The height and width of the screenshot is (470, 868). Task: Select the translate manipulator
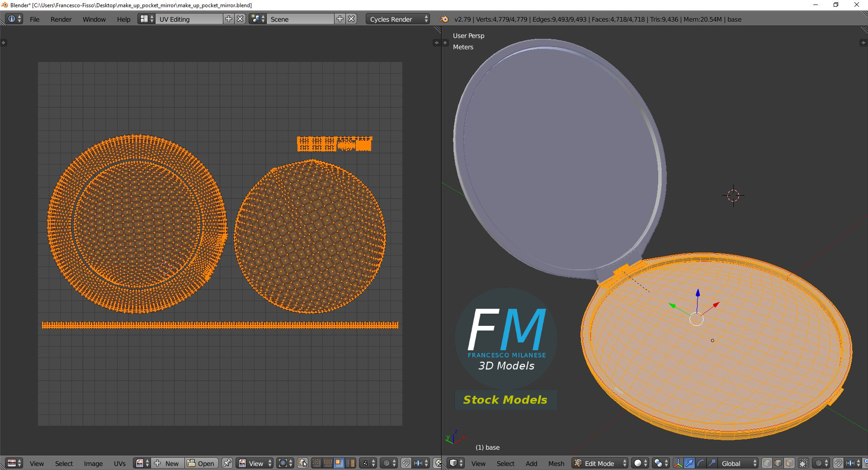coord(689,463)
